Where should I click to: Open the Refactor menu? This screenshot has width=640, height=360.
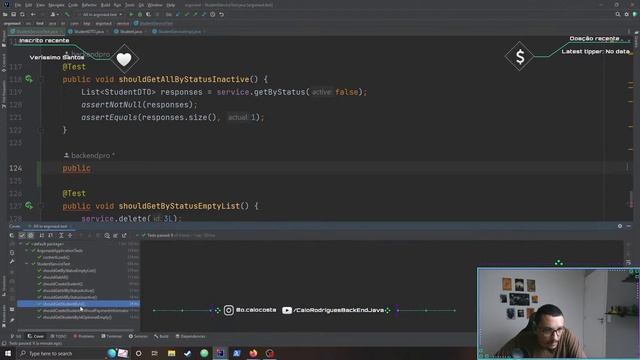point(89,5)
